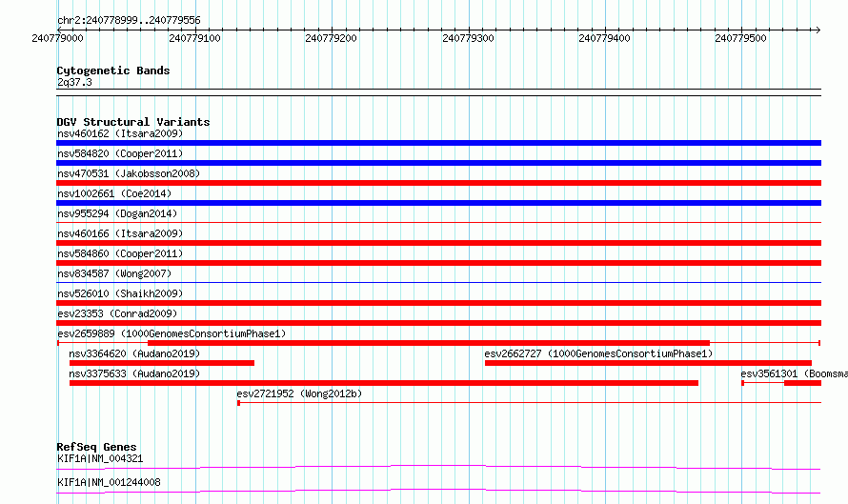Open the esv3561301 (Boomsma) label
848x504 pixels.
click(x=794, y=373)
